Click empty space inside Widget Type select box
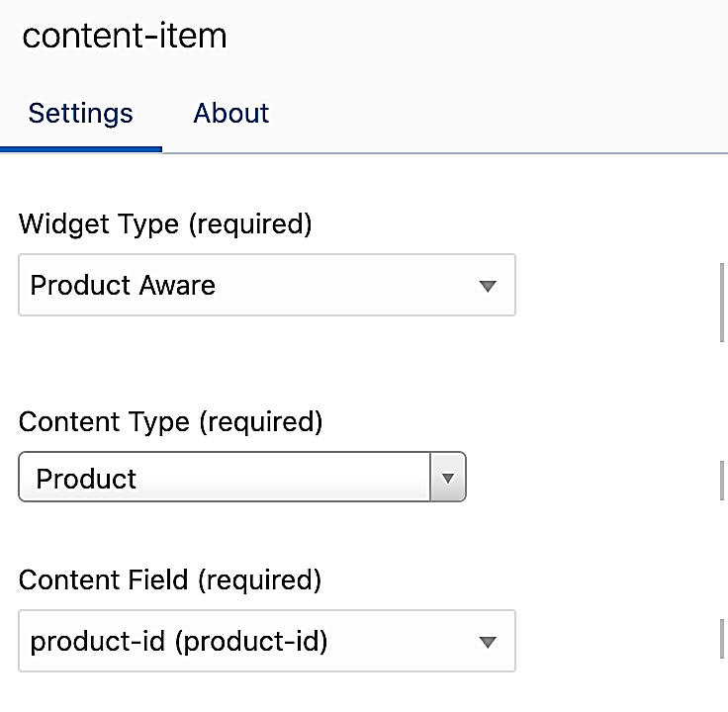 pyautogui.click(x=346, y=286)
